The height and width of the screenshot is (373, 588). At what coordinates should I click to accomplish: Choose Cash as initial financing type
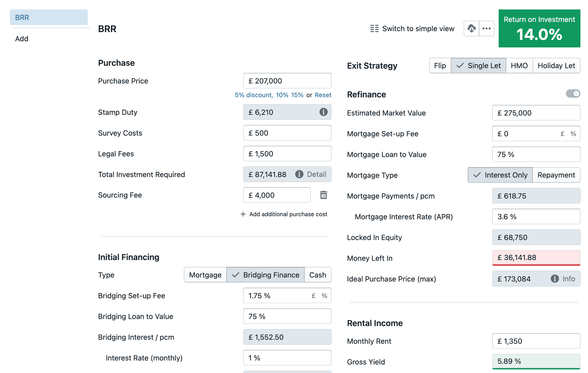click(318, 275)
